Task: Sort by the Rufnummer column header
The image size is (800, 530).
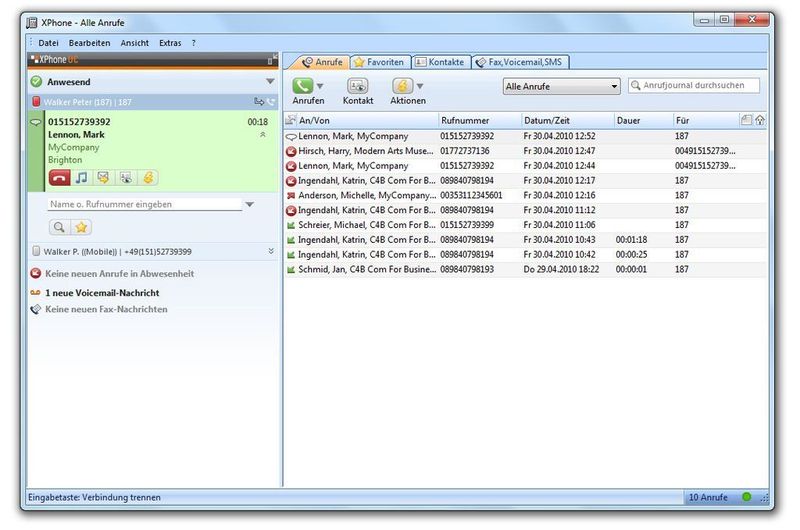Action: click(480, 120)
